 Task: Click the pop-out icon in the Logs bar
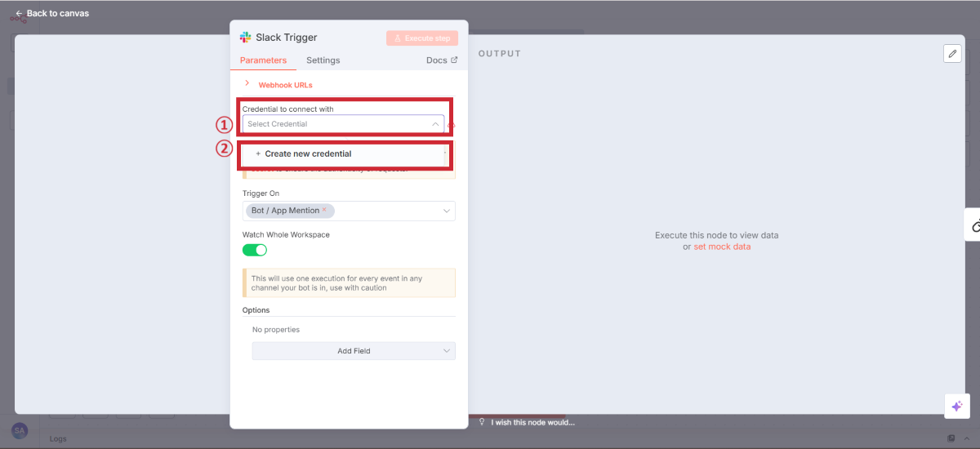click(x=951, y=438)
